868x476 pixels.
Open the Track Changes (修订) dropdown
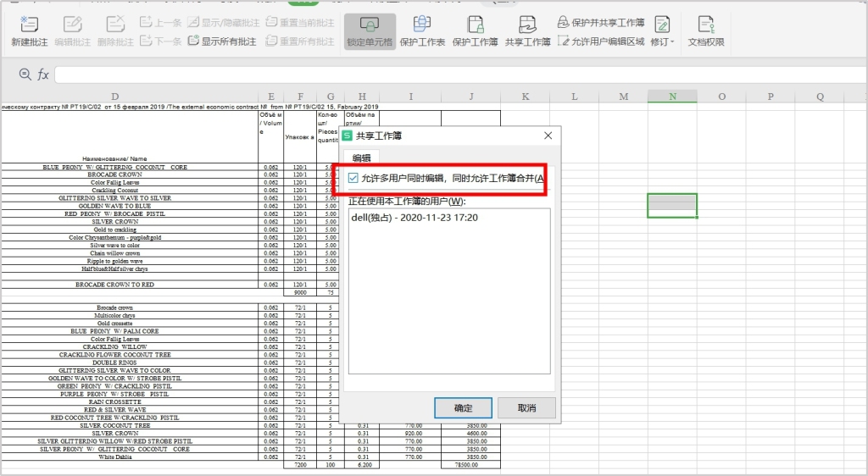tap(663, 31)
